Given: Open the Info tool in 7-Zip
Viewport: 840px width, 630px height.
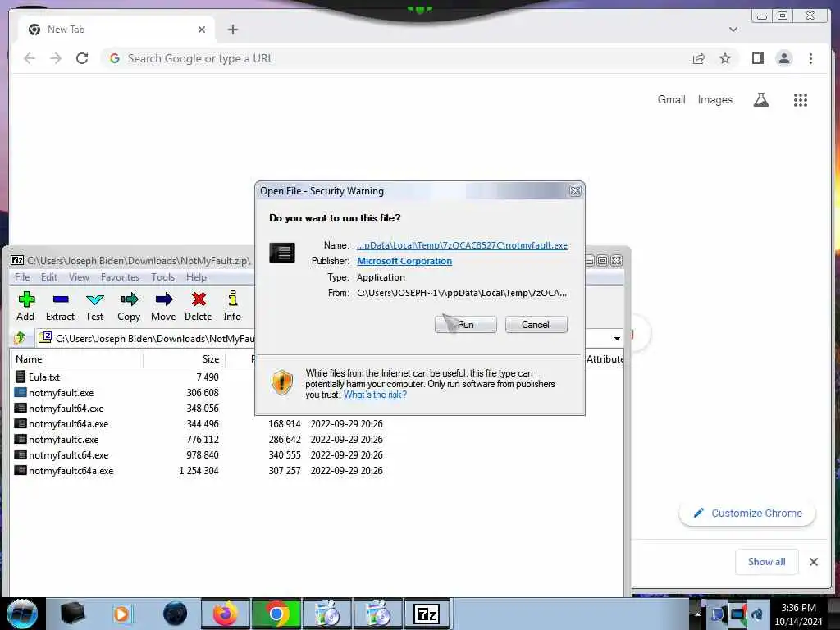Looking at the screenshot, I should click(232, 306).
